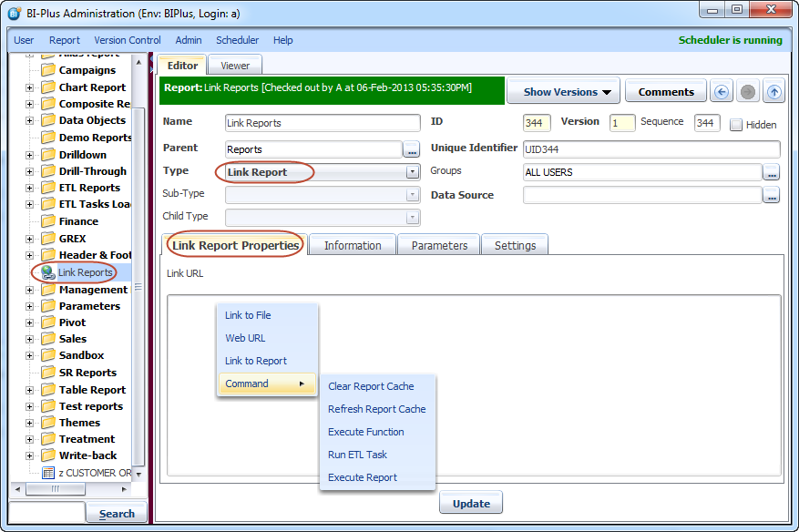Click the blue back arrow icon
The width and height of the screenshot is (799, 532).
722,92
